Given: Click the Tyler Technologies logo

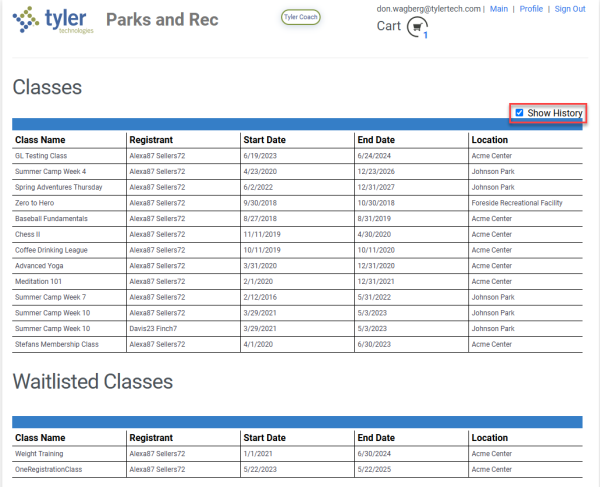Looking at the screenshot, I should [x=52, y=21].
